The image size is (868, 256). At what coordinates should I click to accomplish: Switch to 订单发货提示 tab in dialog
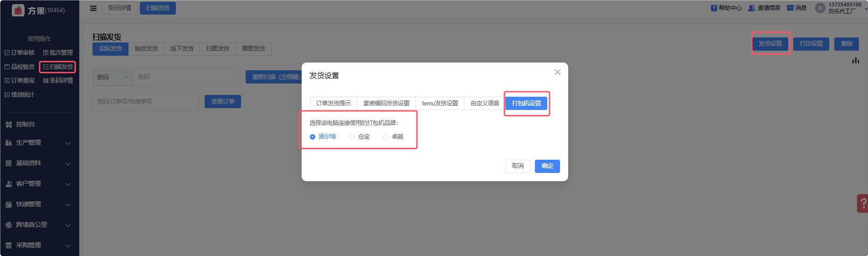pos(334,104)
